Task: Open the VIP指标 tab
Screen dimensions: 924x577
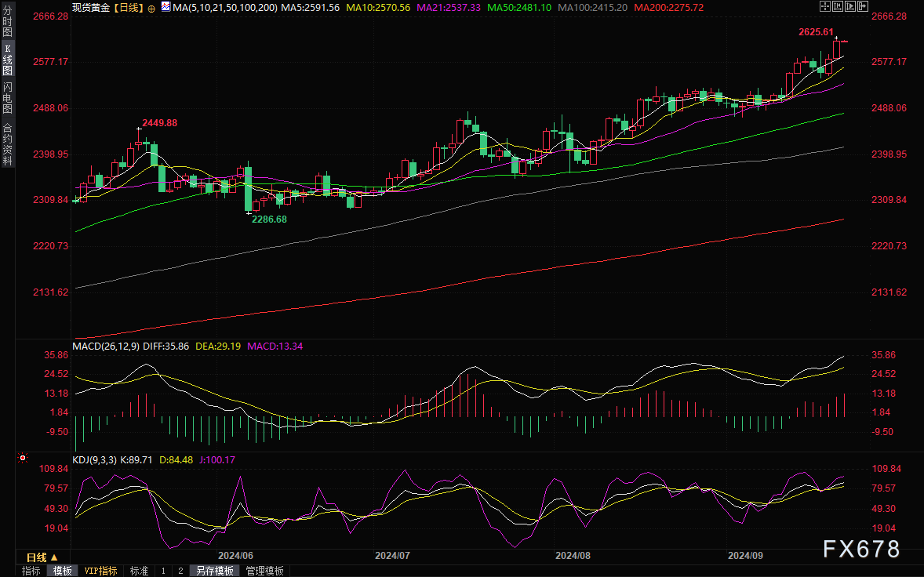Action: tap(100, 571)
